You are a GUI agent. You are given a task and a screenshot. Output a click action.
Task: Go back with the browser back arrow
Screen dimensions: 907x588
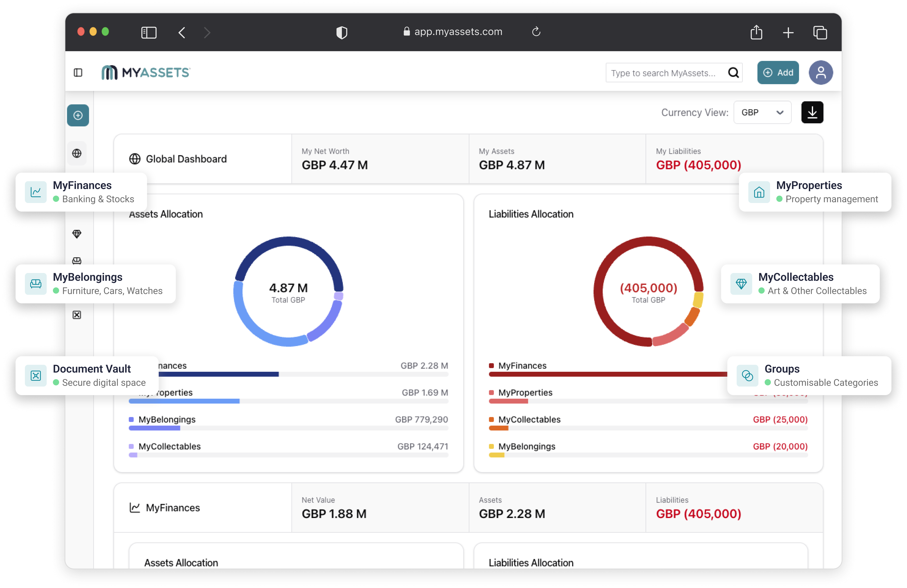(182, 32)
